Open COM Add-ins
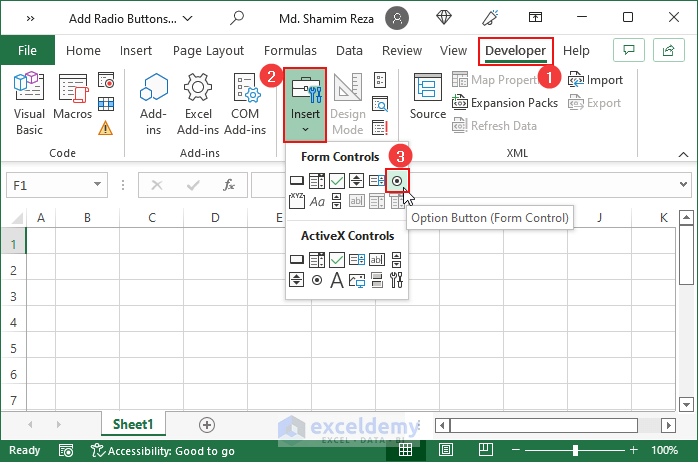Viewport: 698px width, 462px height. click(245, 104)
